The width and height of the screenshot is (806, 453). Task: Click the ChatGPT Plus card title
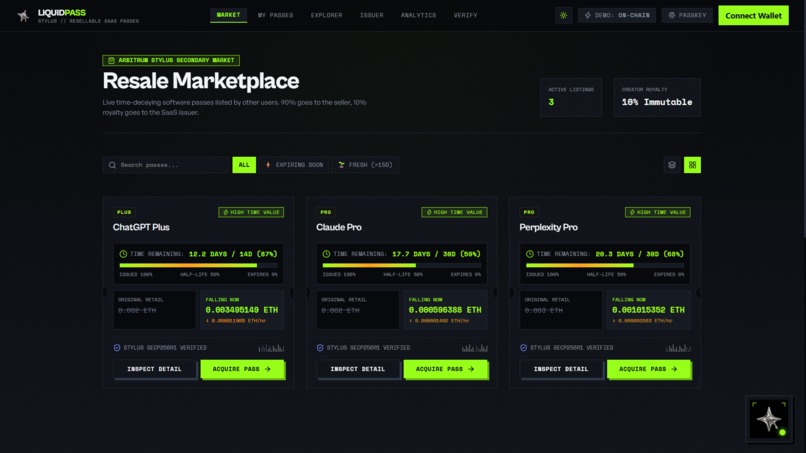coord(141,227)
